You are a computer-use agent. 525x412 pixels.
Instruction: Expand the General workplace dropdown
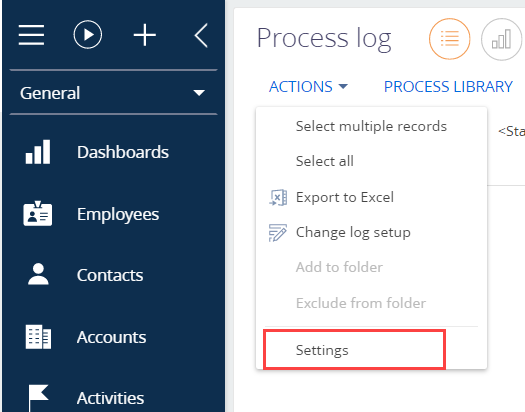pyautogui.click(x=114, y=93)
